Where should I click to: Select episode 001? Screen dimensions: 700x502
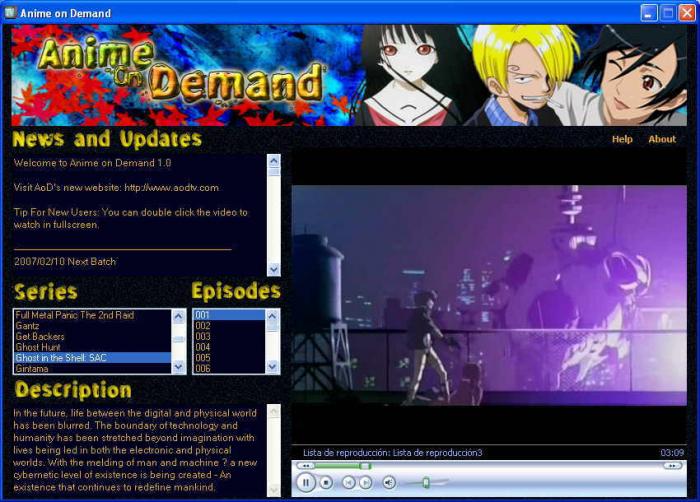click(x=229, y=315)
